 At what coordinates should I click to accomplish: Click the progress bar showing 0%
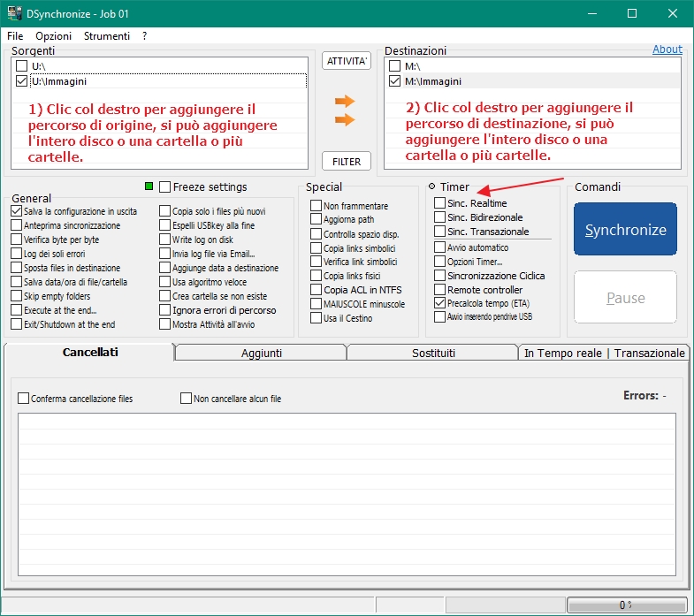click(627, 605)
